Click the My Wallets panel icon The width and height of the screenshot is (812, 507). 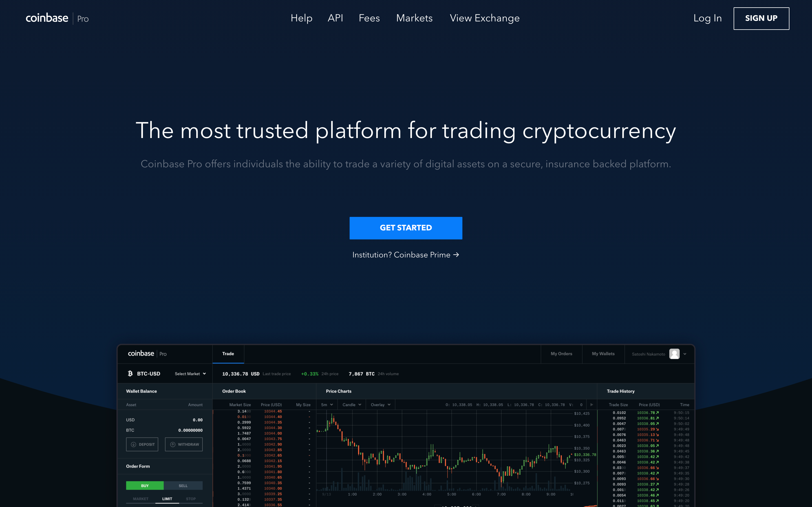pyautogui.click(x=603, y=353)
